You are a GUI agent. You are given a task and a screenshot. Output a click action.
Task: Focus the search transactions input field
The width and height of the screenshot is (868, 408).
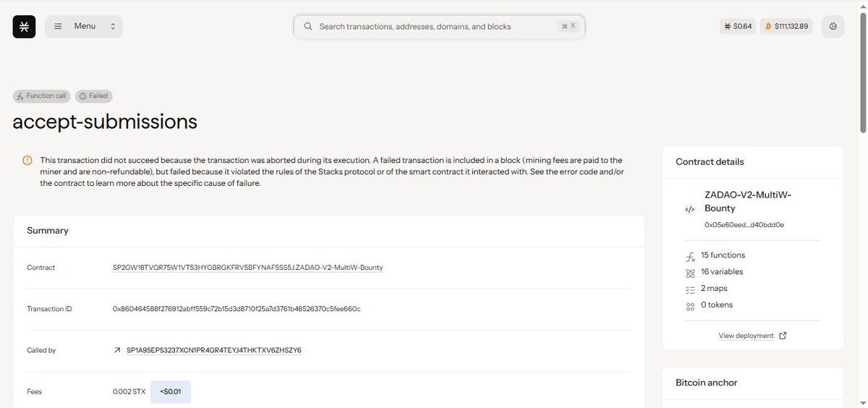tap(439, 26)
